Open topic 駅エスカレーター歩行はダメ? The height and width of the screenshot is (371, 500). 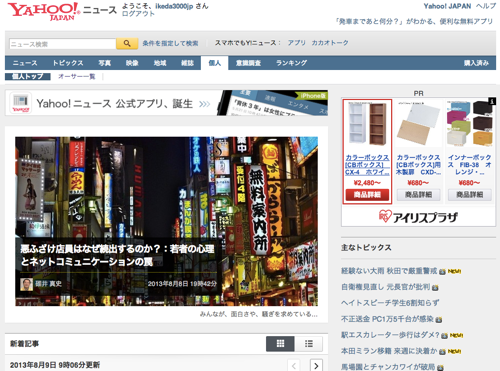[x=390, y=335]
